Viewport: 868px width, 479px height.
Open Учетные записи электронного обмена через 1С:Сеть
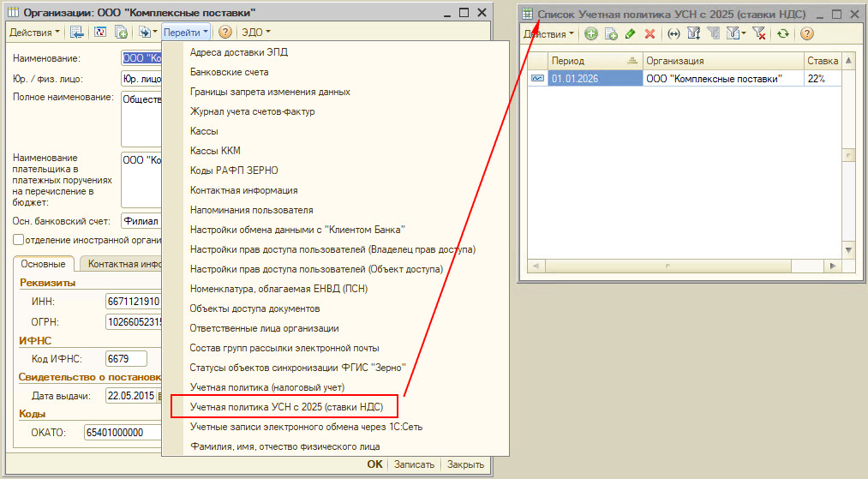(x=306, y=427)
